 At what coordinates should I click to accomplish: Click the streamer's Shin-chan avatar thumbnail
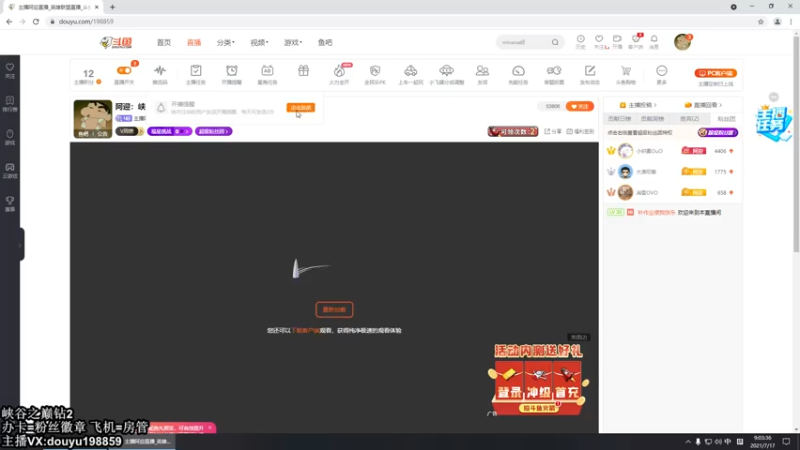coord(92,119)
